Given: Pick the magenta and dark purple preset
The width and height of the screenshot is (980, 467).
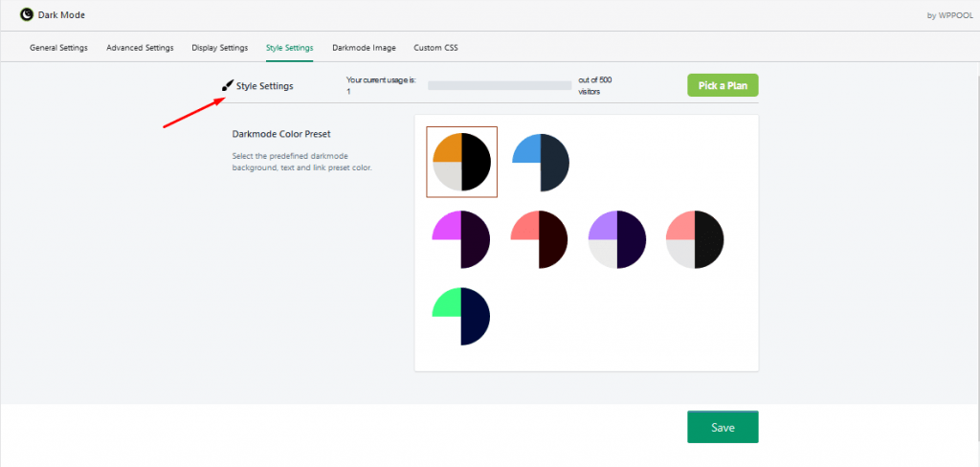Looking at the screenshot, I should pyautogui.click(x=461, y=239).
